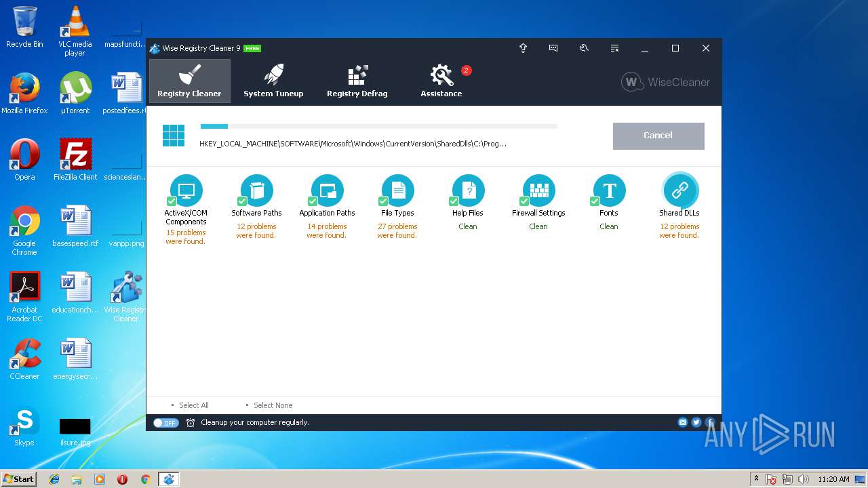Click the email share icon in status bar
Viewport: 868px width, 488px height.
pyautogui.click(x=683, y=422)
